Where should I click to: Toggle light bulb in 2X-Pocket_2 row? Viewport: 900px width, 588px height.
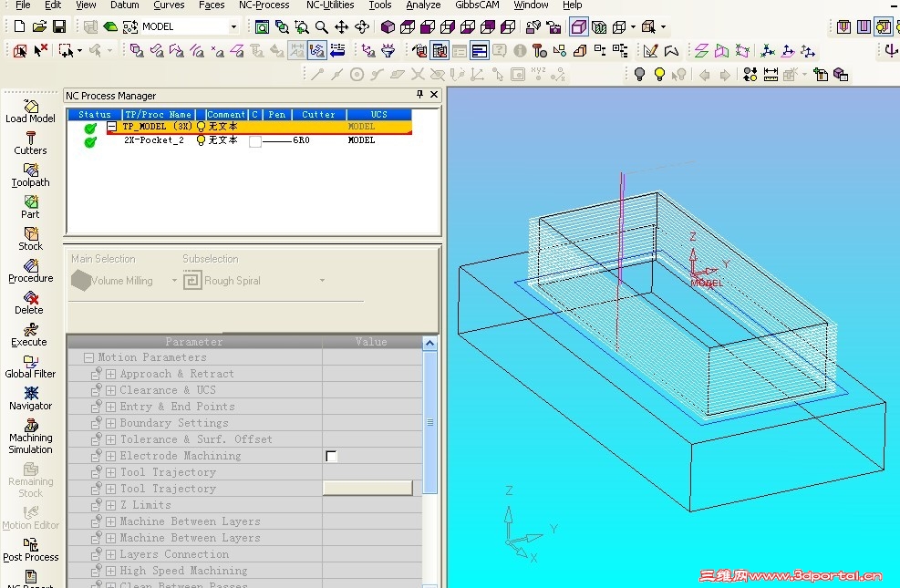pos(201,140)
